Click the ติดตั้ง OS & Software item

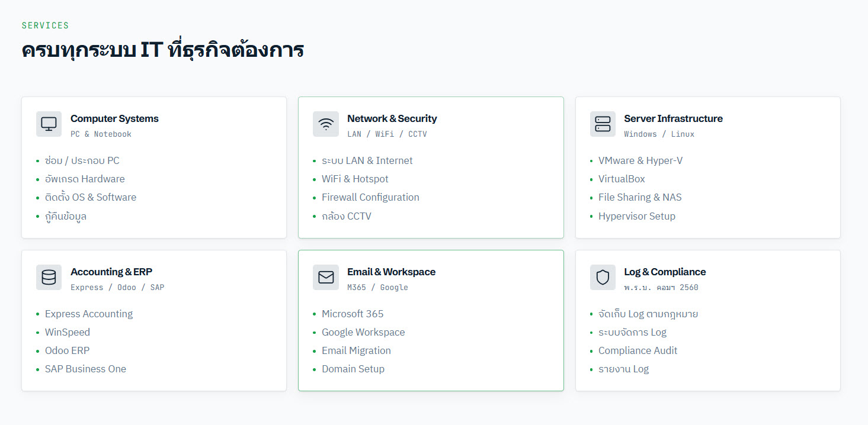point(91,197)
